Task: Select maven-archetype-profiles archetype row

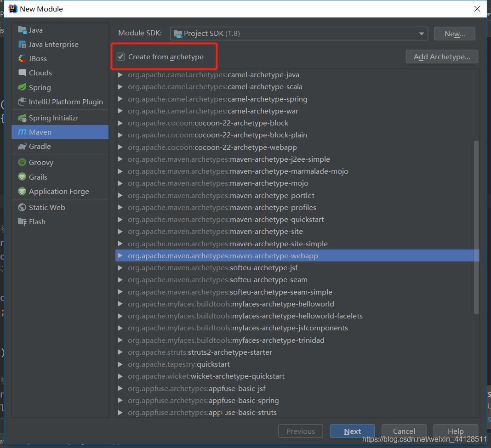Action: [297, 208]
